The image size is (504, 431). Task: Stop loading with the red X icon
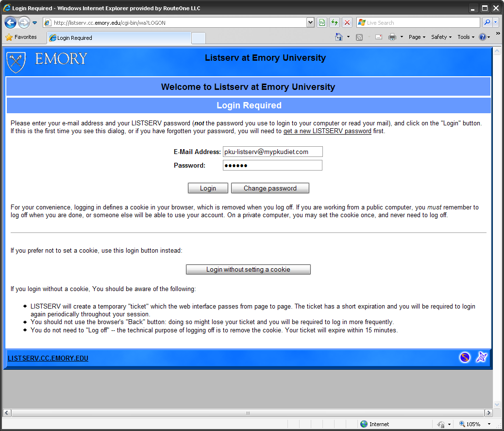click(347, 22)
